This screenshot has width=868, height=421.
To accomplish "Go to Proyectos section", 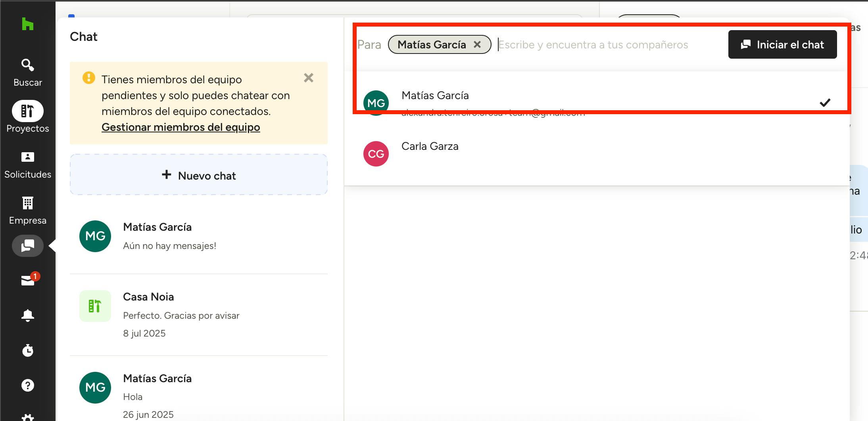I will pyautogui.click(x=28, y=117).
